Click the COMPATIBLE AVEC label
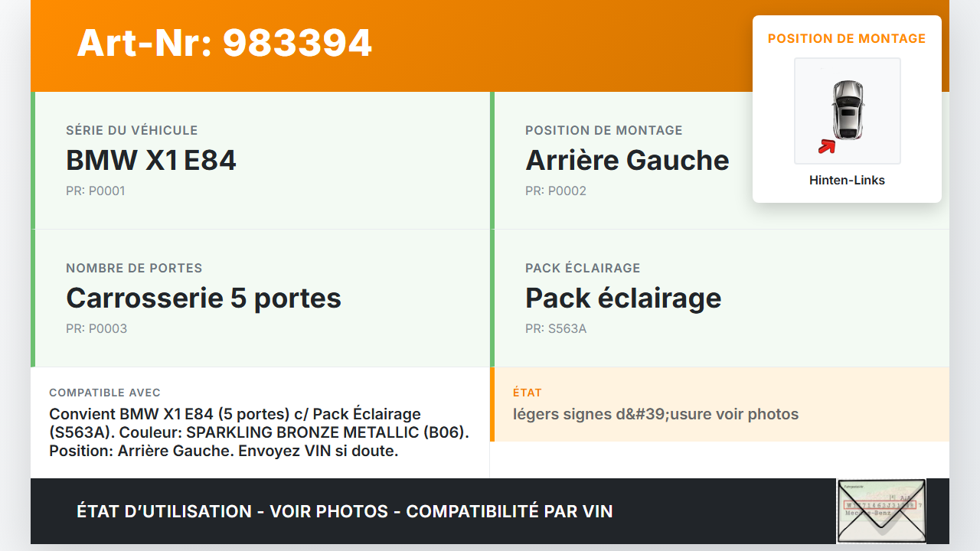The height and width of the screenshot is (551, 980). pyautogui.click(x=105, y=393)
